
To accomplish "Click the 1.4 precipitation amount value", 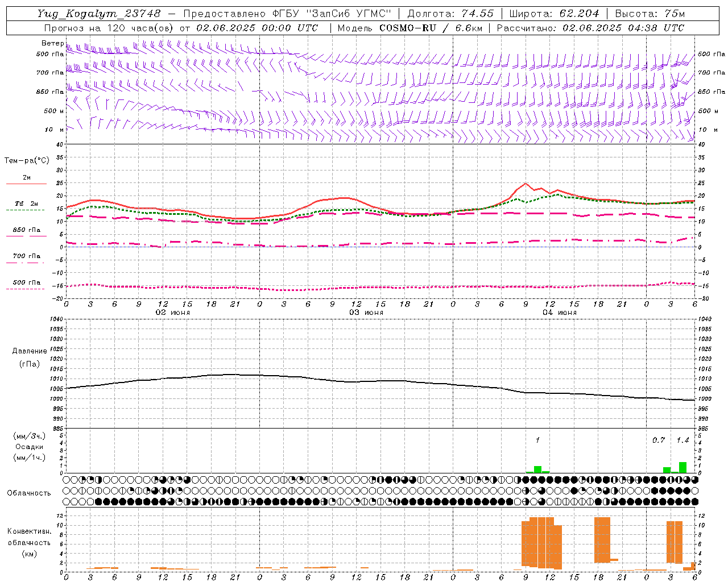I will [x=682, y=440].
